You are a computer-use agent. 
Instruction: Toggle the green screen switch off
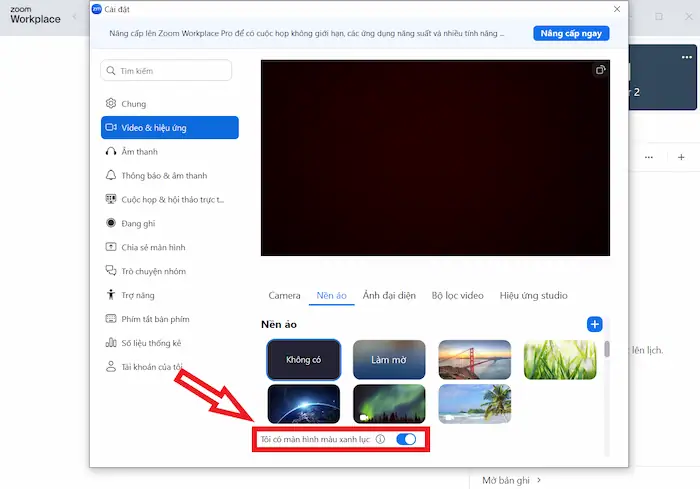pyautogui.click(x=406, y=439)
